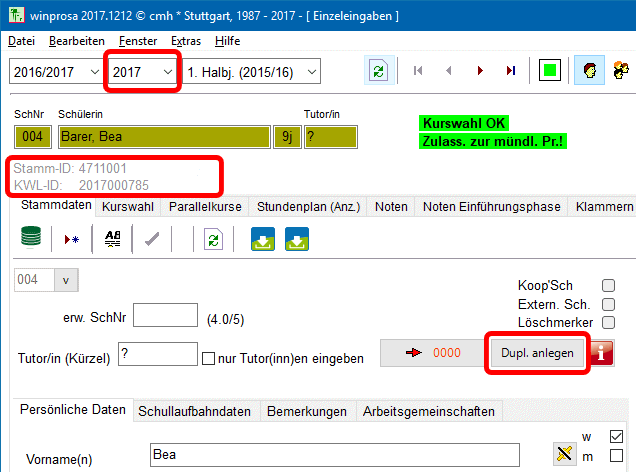Jump to the last student record
The width and height of the screenshot is (636, 472).
point(511,71)
